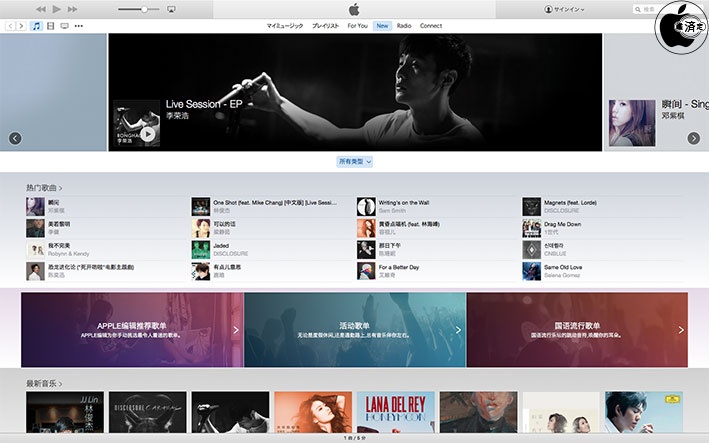The height and width of the screenshot is (443, 709).
Task: Click the rewind playback button
Action: click(x=41, y=9)
